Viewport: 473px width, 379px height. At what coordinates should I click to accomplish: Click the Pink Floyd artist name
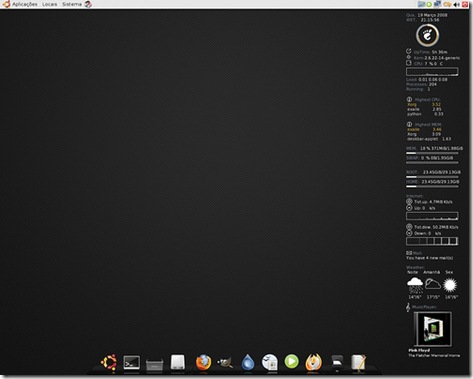coord(419,350)
